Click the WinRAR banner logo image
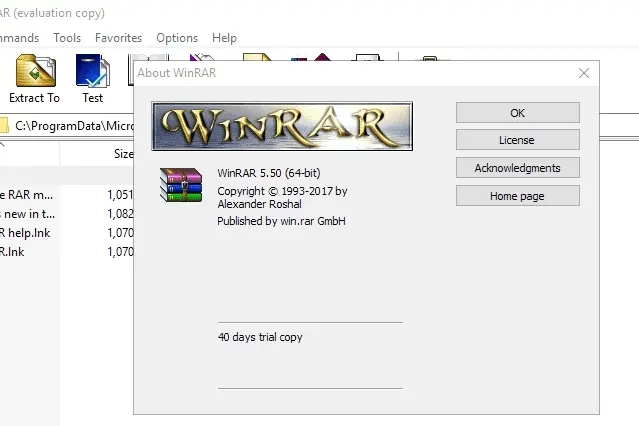 (x=282, y=126)
